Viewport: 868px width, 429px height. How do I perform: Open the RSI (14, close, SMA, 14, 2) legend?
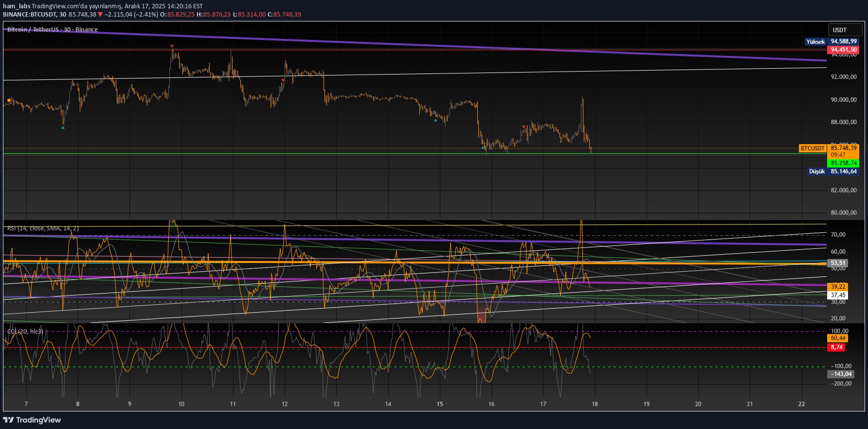43,228
